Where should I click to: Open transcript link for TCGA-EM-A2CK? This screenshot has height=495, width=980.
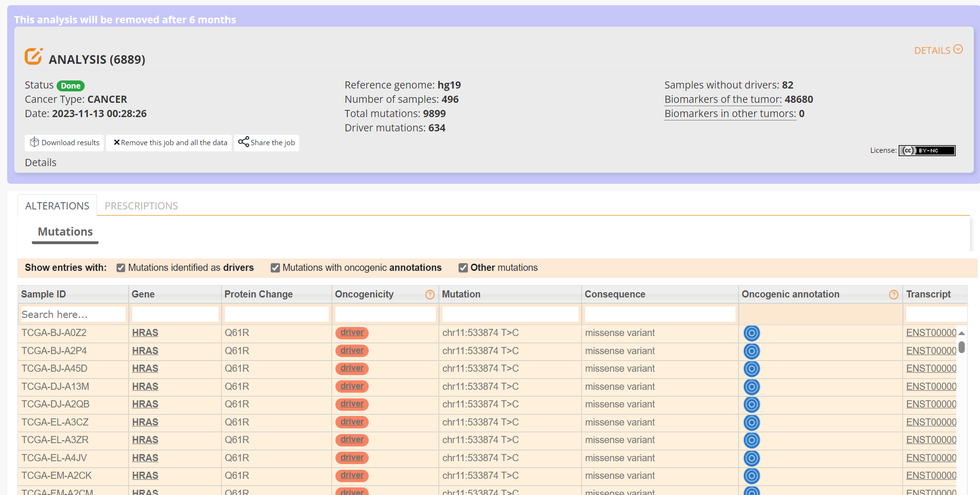931,475
